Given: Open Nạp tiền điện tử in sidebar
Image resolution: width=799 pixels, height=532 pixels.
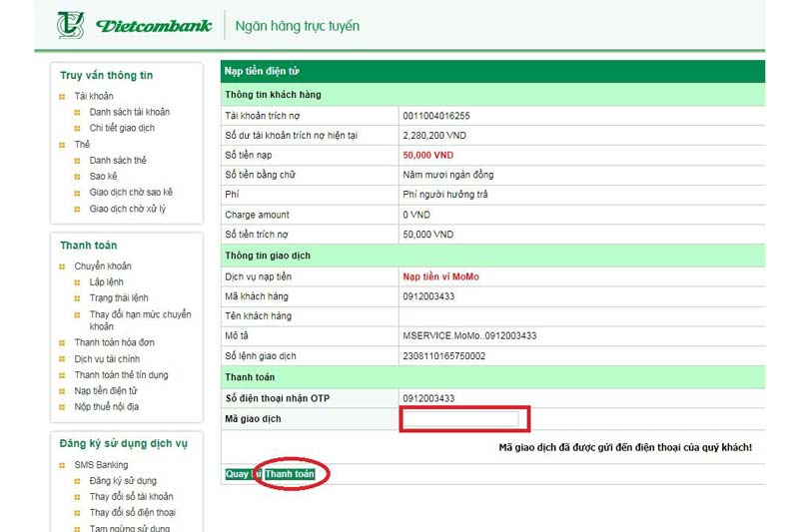Looking at the screenshot, I should coord(106,391).
